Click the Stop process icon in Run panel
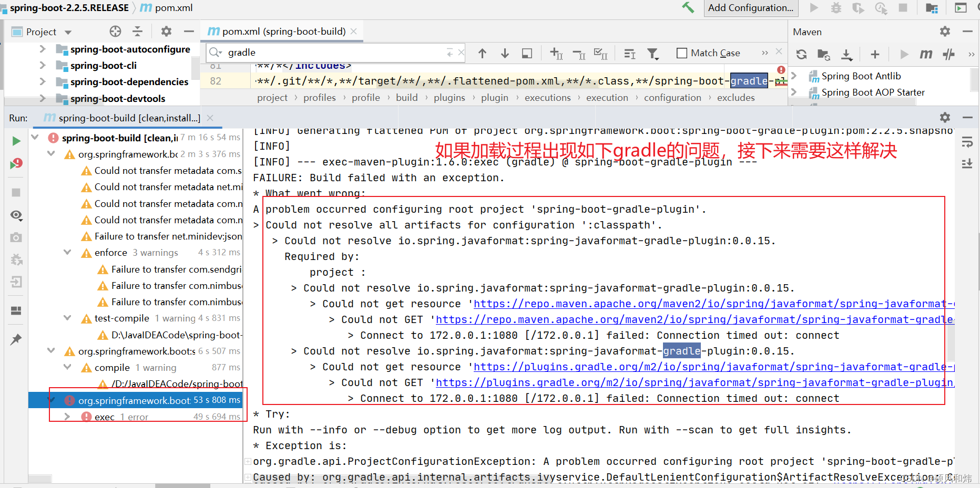The width and height of the screenshot is (980, 488). coord(16,192)
